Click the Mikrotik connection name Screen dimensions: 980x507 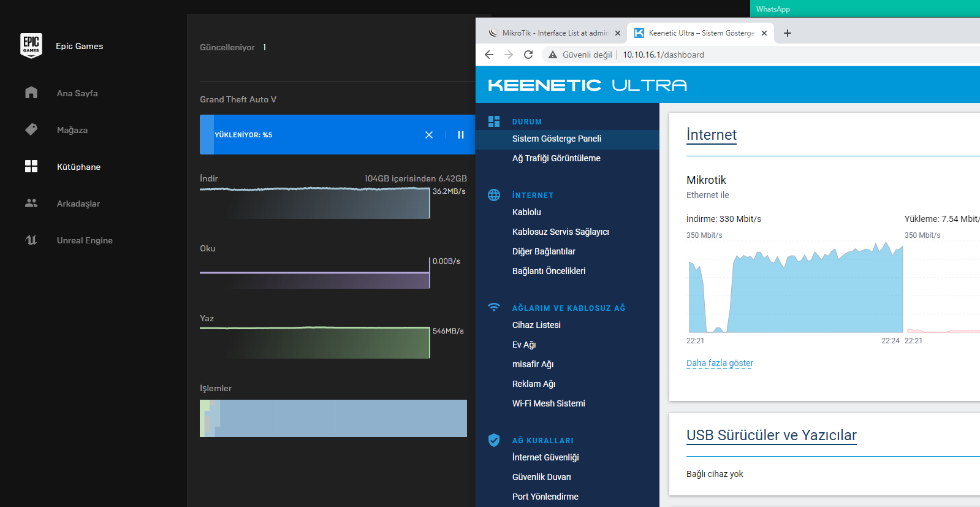coord(706,180)
